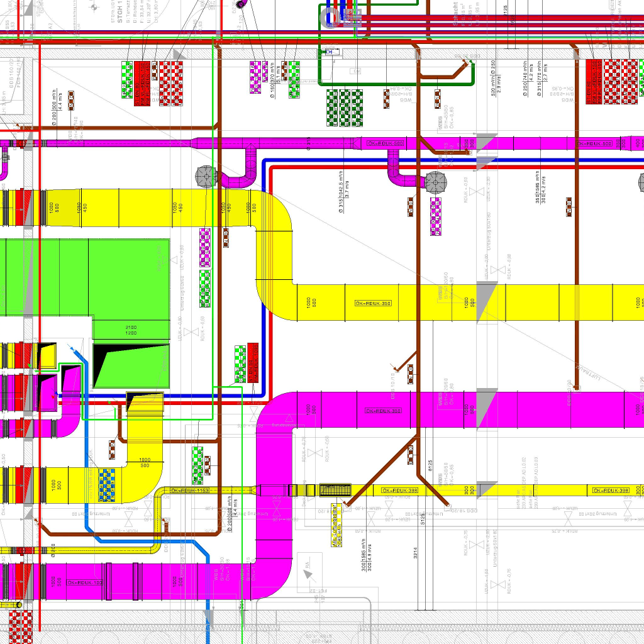Click dimension value '3214'
This screenshot has height=644, width=644.
(415, 553)
